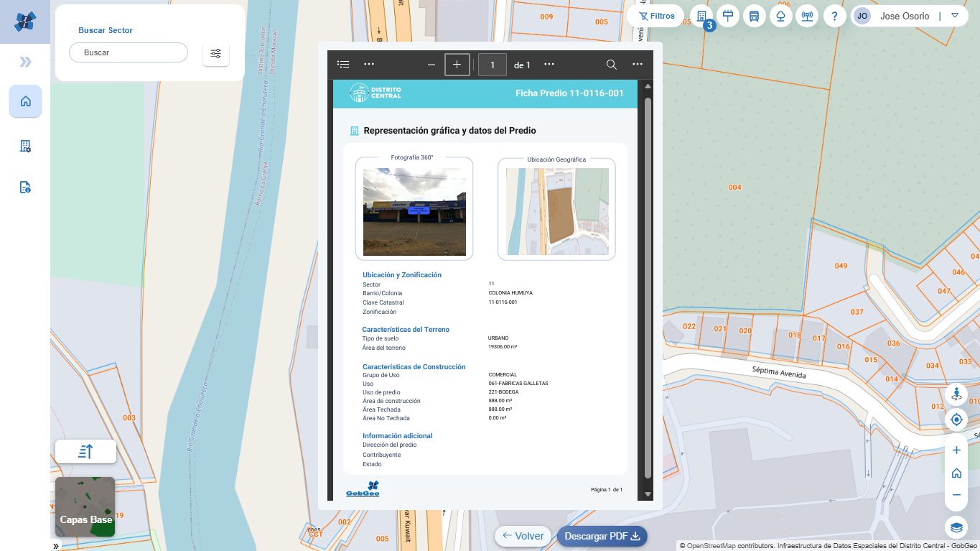The image size is (980, 551).
Task: Toggle the PDF table of contents sidebar
Action: pyautogui.click(x=344, y=65)
